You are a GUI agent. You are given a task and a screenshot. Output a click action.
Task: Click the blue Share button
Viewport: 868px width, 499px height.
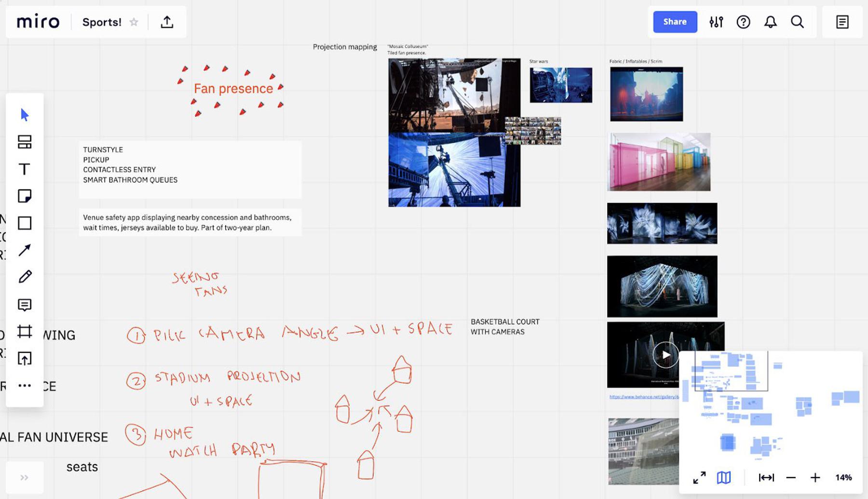coord(675,22)
